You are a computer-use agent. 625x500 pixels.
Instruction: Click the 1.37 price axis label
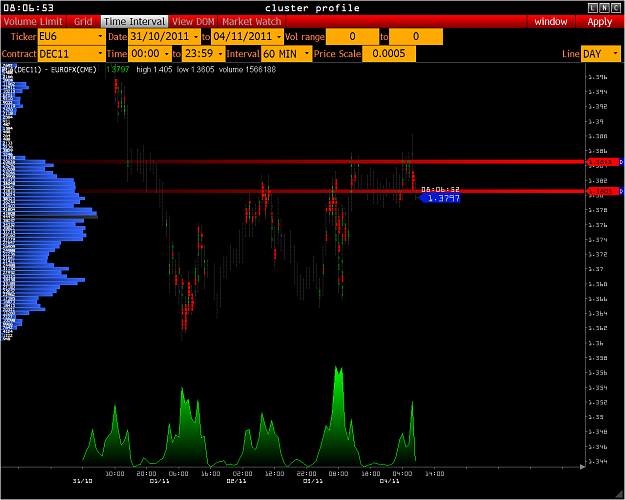click(x=596, y=269)
